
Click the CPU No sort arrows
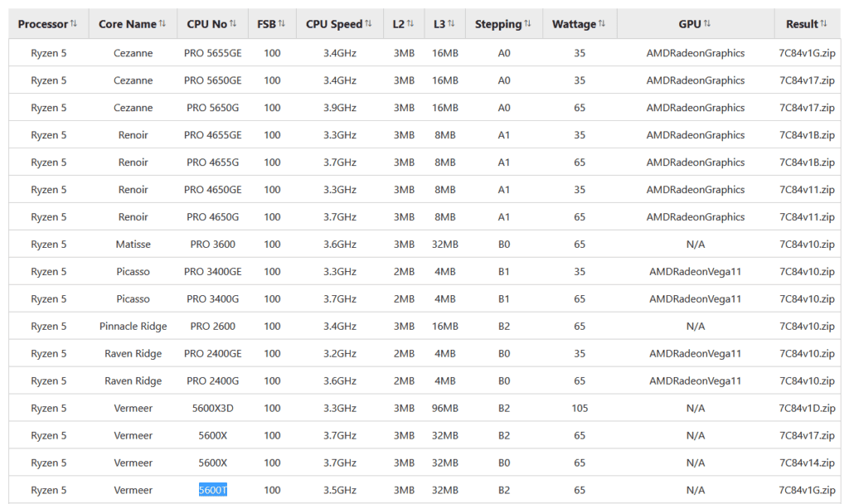[x=233, y=24]
